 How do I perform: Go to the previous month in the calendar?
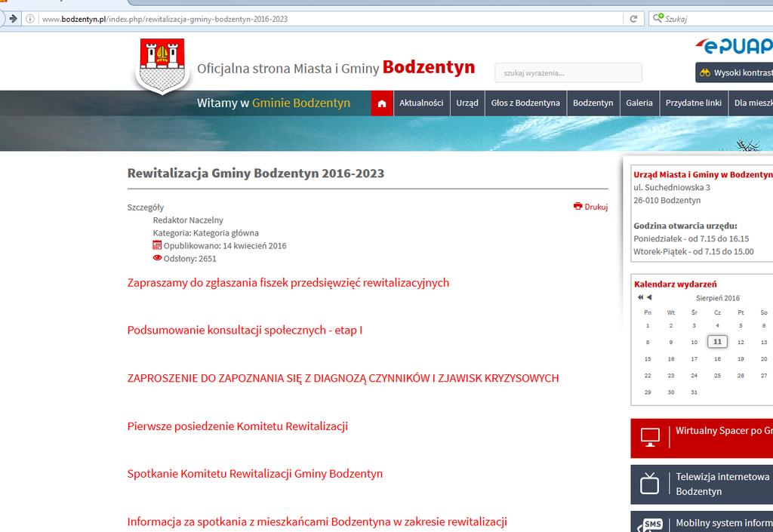tap(649, 297)
